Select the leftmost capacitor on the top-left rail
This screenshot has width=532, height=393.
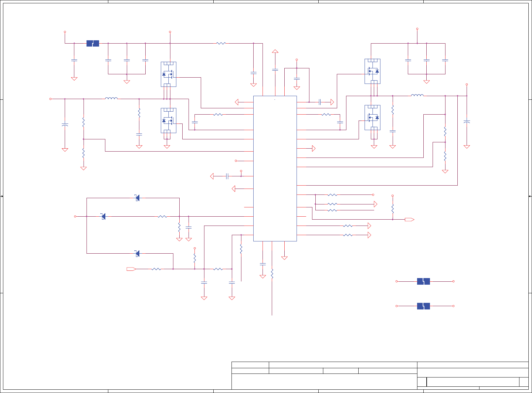(x=74, y=60)
